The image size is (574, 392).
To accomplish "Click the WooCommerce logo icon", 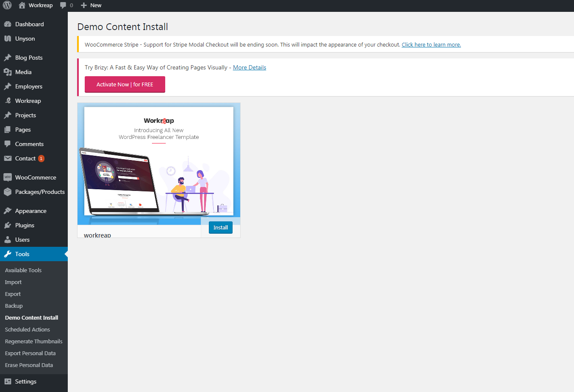I will pos(8,177).
